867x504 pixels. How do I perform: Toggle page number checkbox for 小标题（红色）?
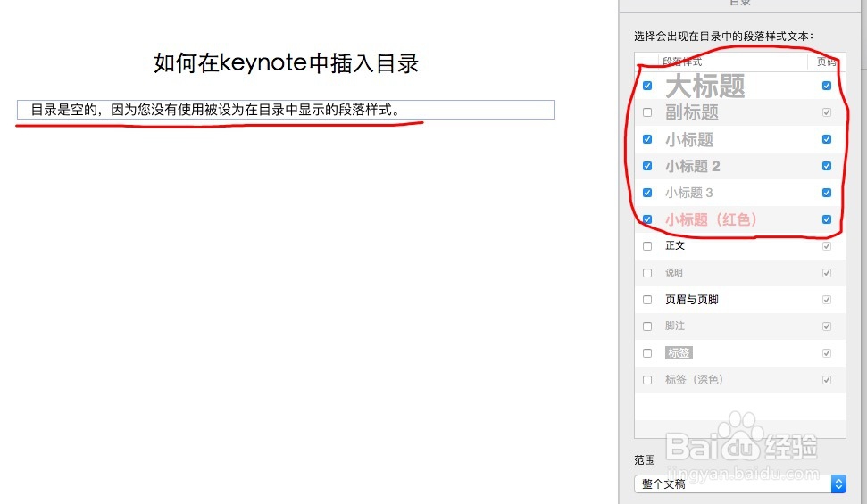tap(827, 219)
